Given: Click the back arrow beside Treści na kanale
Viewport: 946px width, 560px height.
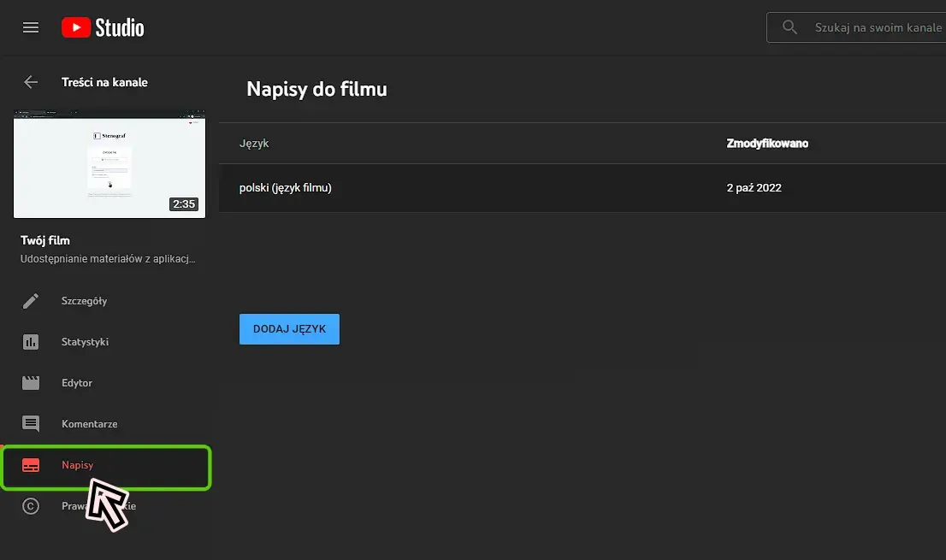Looking at the screenshot, I should [x=31, y=82].
